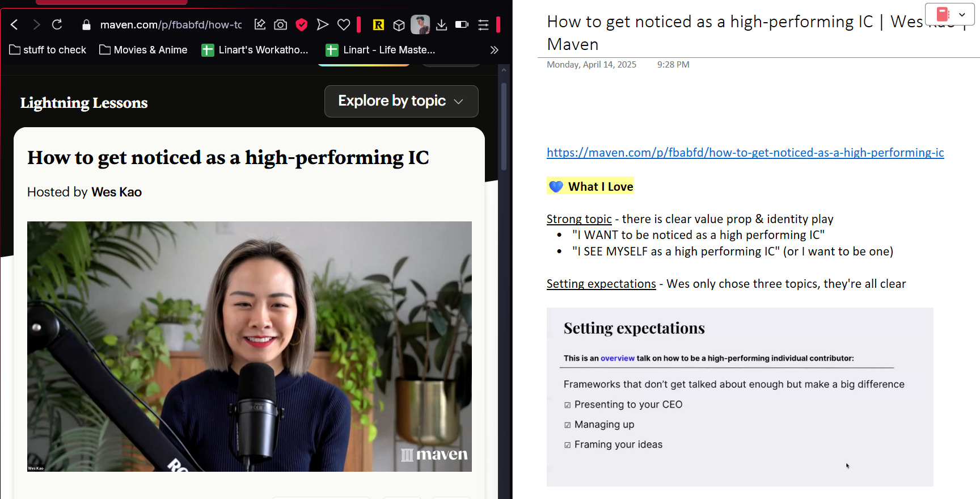Open the yellow R extension
The width and height of the screenshot is (980, 499).
pos(378,24)
